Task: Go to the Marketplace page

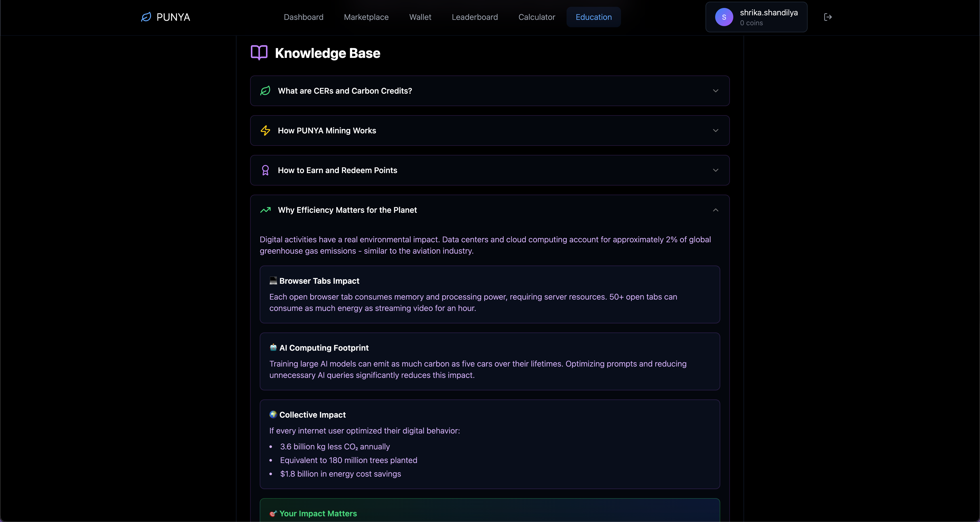Action: click(366, 17)
